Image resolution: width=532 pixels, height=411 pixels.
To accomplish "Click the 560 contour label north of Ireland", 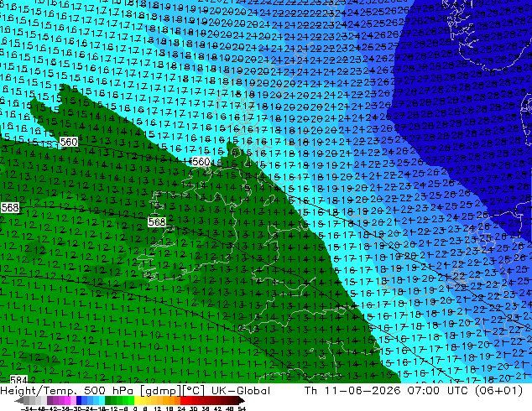I will pyautogui.click(x=201, y=161).
